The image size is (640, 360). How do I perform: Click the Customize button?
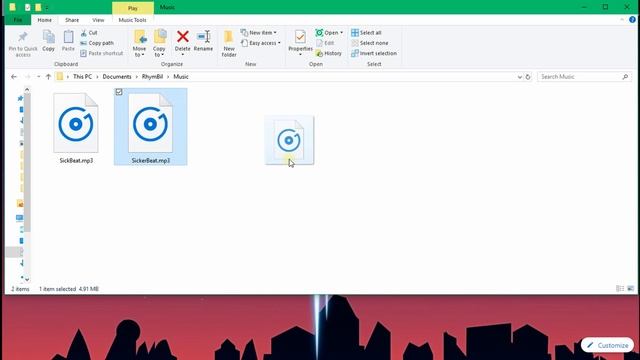tap(608, 345)
